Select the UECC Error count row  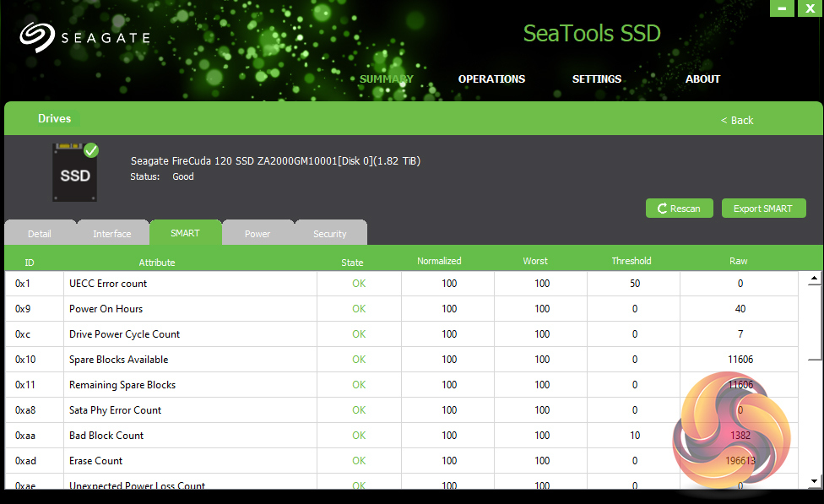click(x=402, y=284)
